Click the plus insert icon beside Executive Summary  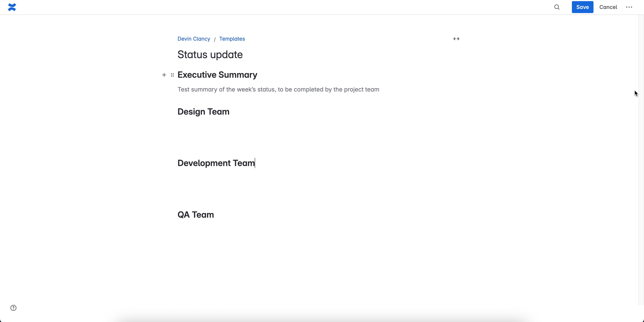(164, 75)
